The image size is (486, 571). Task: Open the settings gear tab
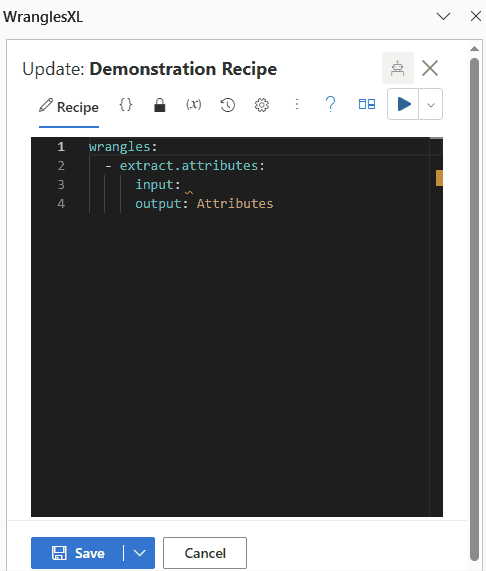(x=261, y=105)
